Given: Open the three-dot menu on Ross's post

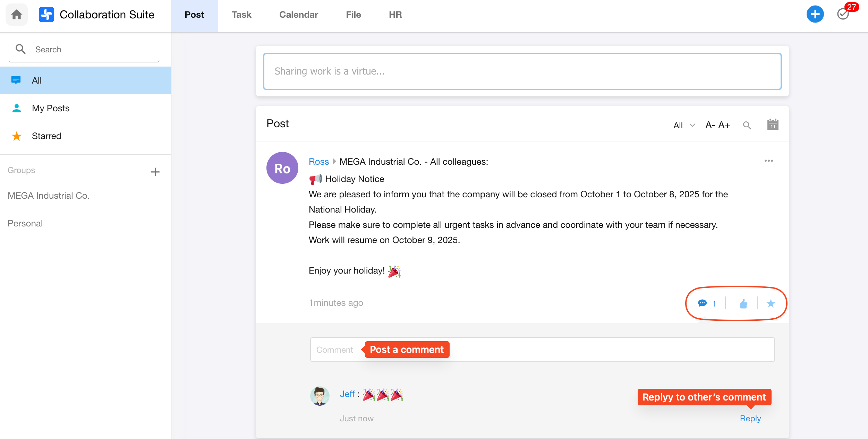Looking at the screenshot, I should [768, 161].
